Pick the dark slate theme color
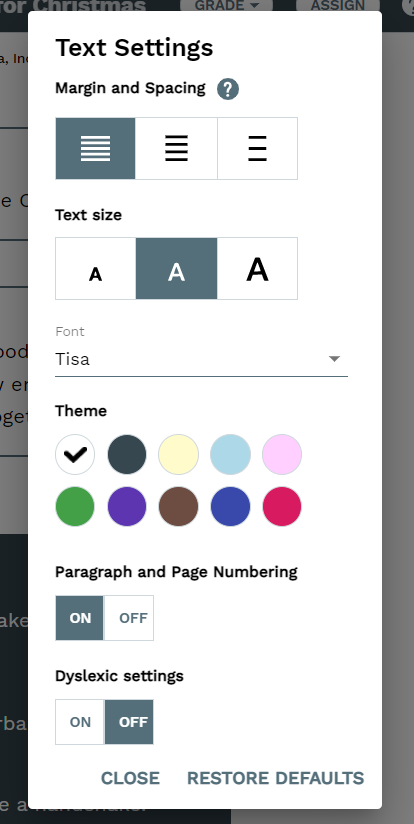This screenshot has width=414, height=824. click(127, 455)
